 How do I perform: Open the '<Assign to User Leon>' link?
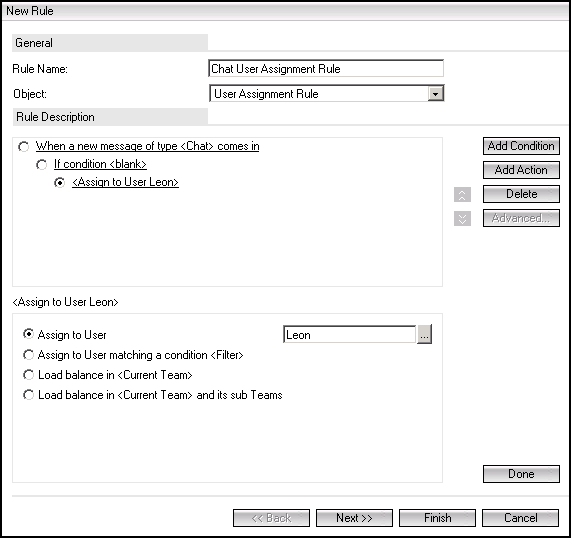pyautogui.click(x=125, y=182)
